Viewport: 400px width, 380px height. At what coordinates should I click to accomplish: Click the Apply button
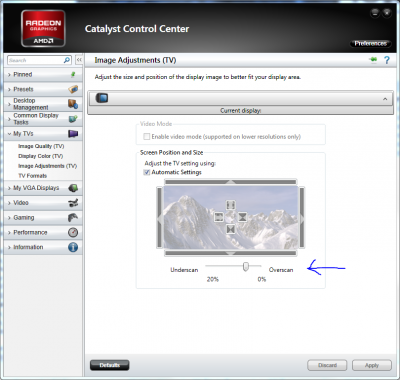[x=372, y=365]
